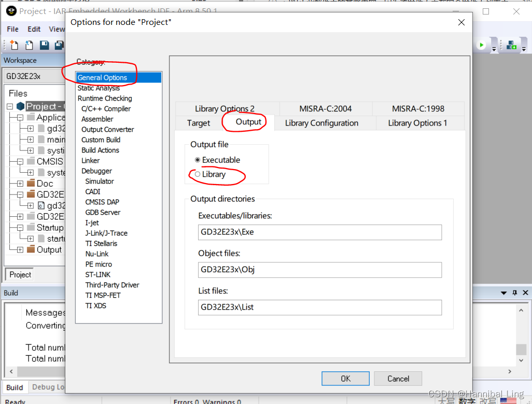
Task: Click the Save All toolbar icon
Action: pos(60,45)
